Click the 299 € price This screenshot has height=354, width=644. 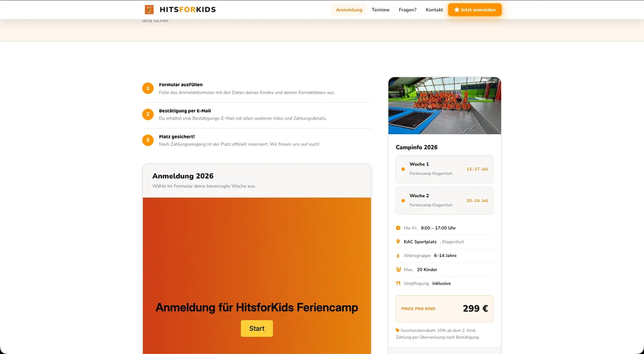[x=475, y=308]
